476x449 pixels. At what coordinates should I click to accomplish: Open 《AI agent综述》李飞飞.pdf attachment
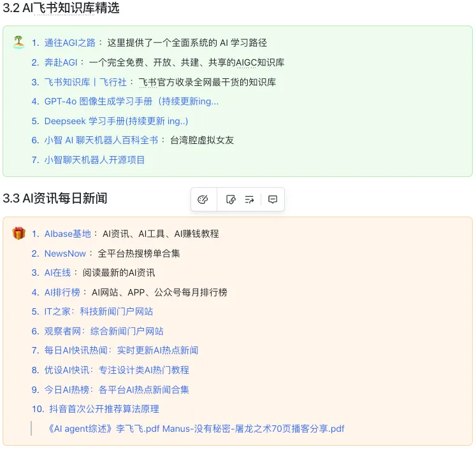pos(103,429)
